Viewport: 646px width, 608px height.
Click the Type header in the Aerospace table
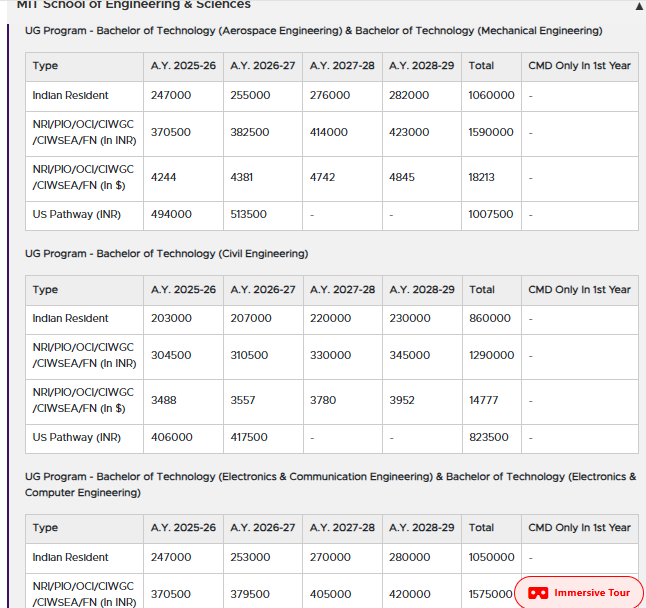coord(45,66)
